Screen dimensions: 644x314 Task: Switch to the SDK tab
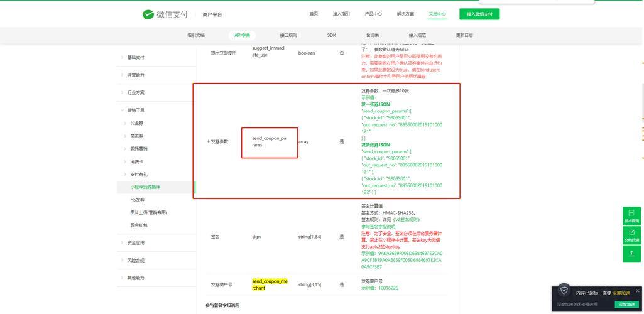(x=332, y=35)
